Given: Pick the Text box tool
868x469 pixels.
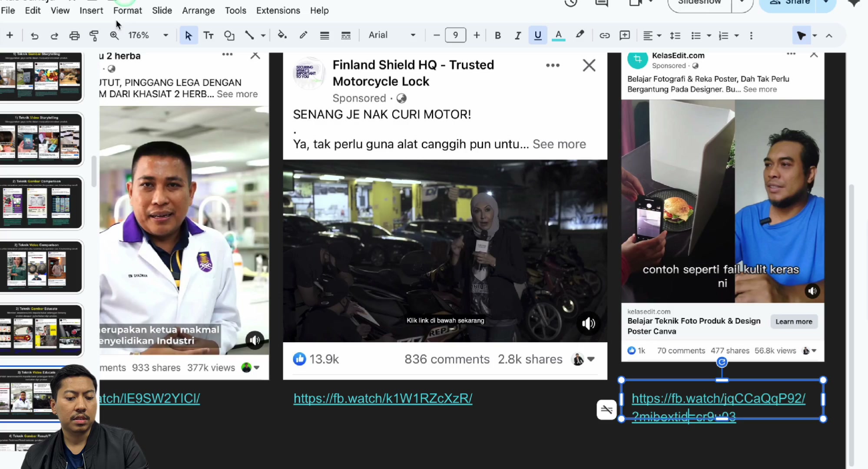Looking at the screenshot, I should pos(209,36).
